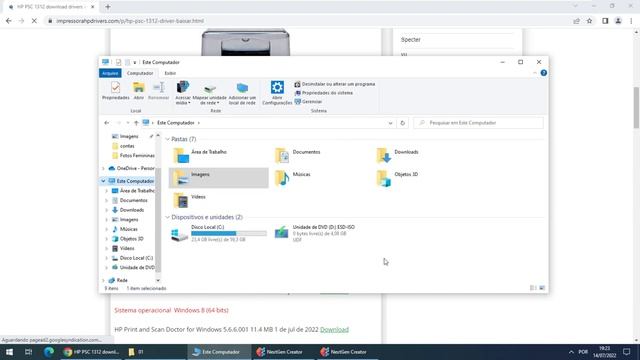Click the Download link on webpage

coord(334,329)
